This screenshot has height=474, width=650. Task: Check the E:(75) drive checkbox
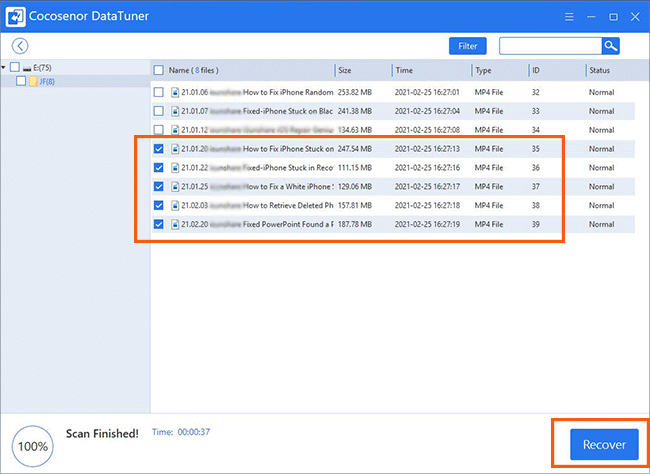point(15,67)
